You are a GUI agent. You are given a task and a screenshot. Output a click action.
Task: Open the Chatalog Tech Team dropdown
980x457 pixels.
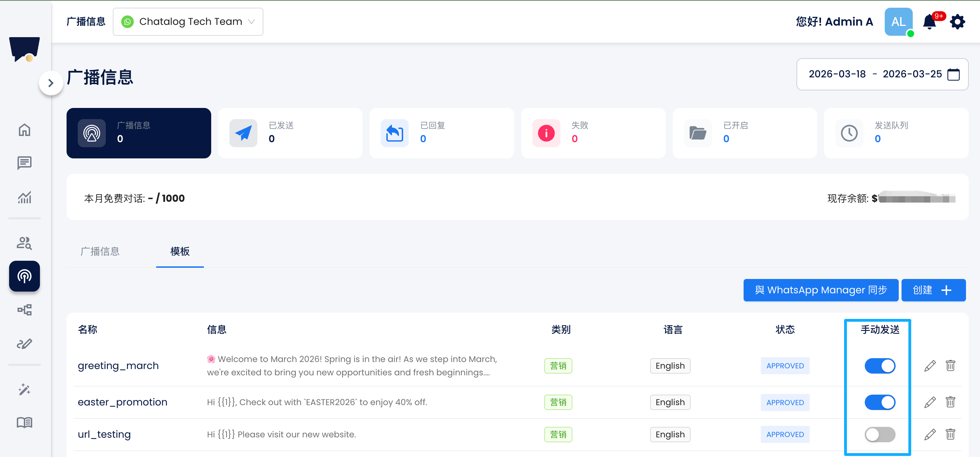(188, 22)
